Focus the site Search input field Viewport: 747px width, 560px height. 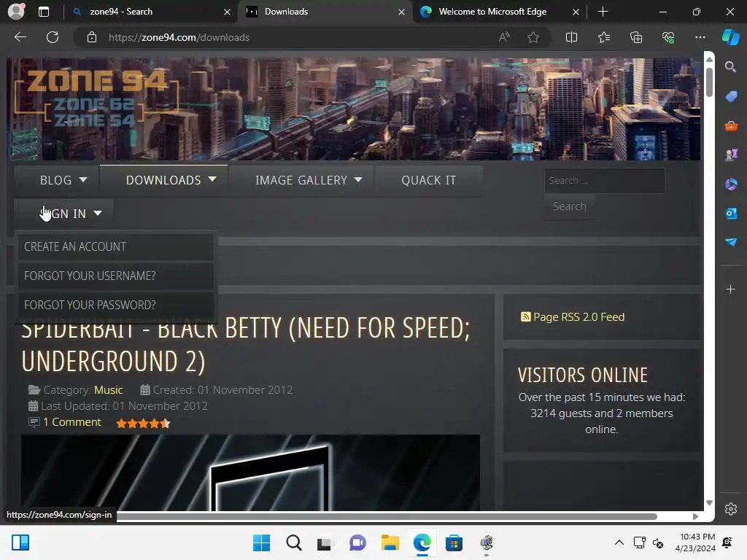[605, 181]
